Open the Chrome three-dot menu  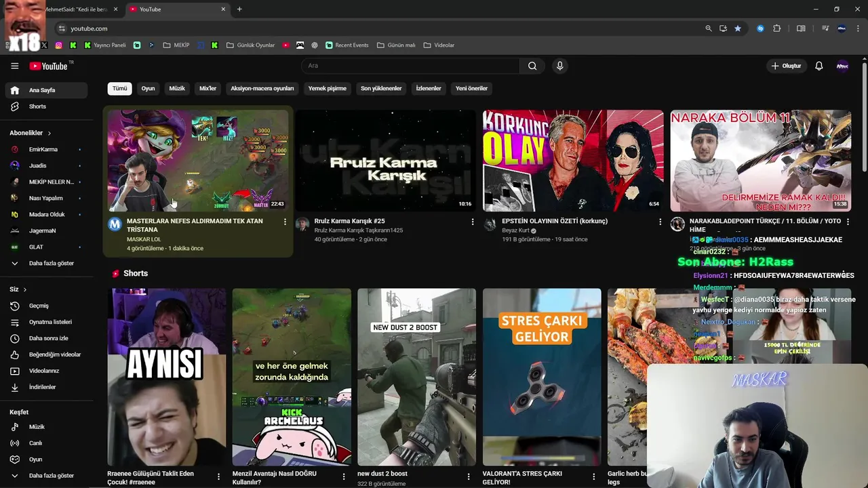tap(859, 28)
